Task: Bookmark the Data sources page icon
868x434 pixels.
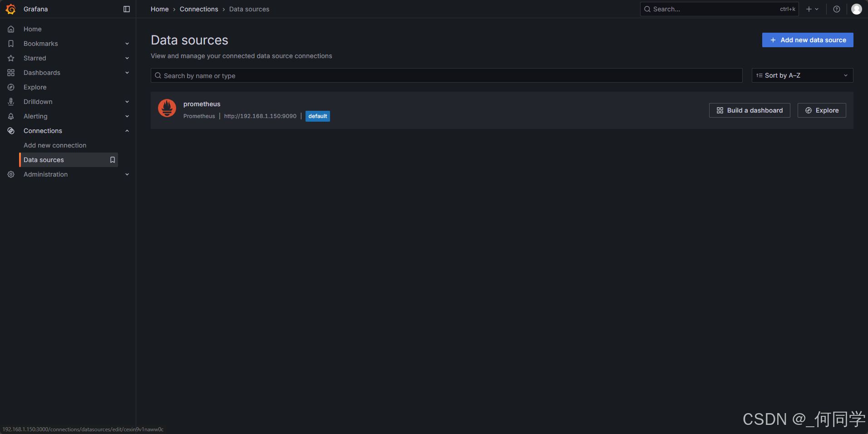Action: coord(113,160)
